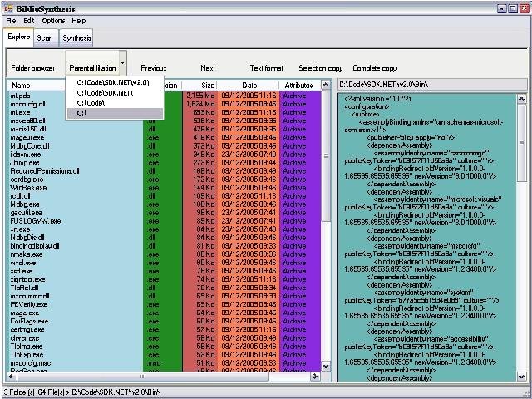Viewport: 532px width, 399px height.
Task: Switch to the Synthesis tab
Action: click(x=76, y=38)
